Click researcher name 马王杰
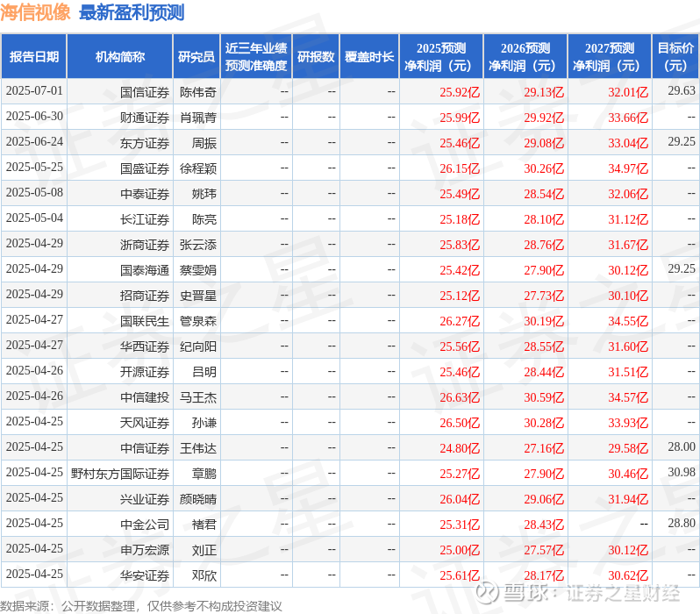Screen dimensions: 700x614 click(x=198, y=398)
